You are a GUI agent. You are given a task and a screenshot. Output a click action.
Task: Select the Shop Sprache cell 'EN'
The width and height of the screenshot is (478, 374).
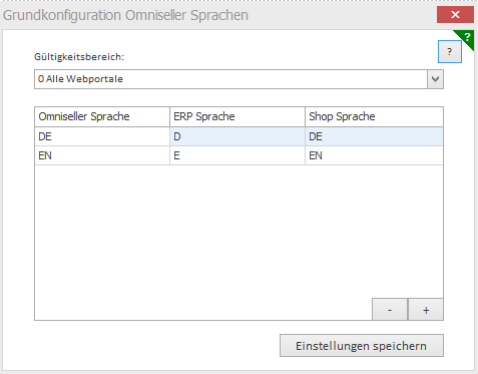click(x=374, y=156)
